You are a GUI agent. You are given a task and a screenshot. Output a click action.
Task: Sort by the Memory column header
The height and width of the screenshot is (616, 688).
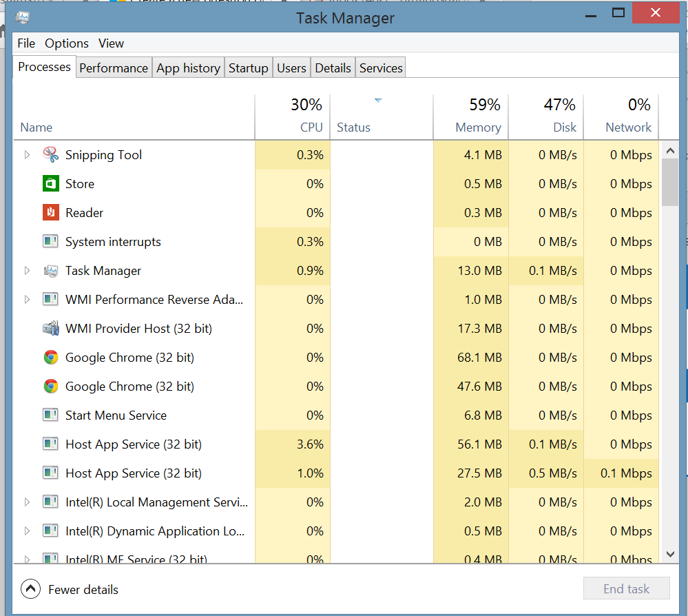(471, 116)
